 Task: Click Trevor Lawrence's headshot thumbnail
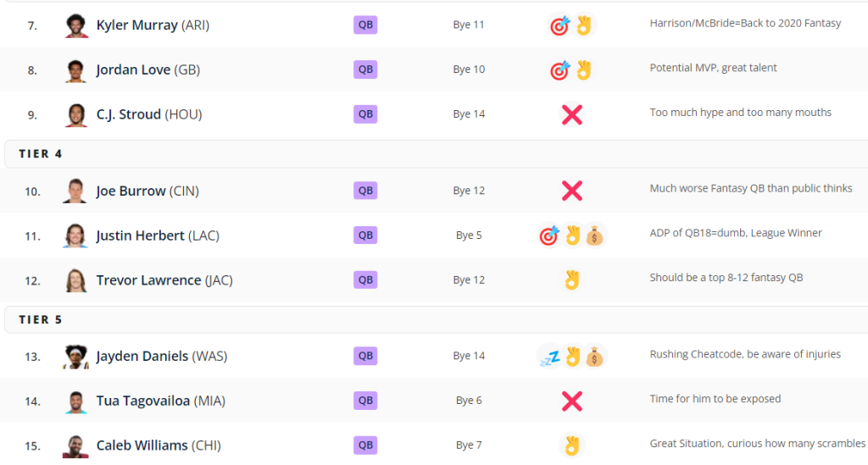(75, 280)
